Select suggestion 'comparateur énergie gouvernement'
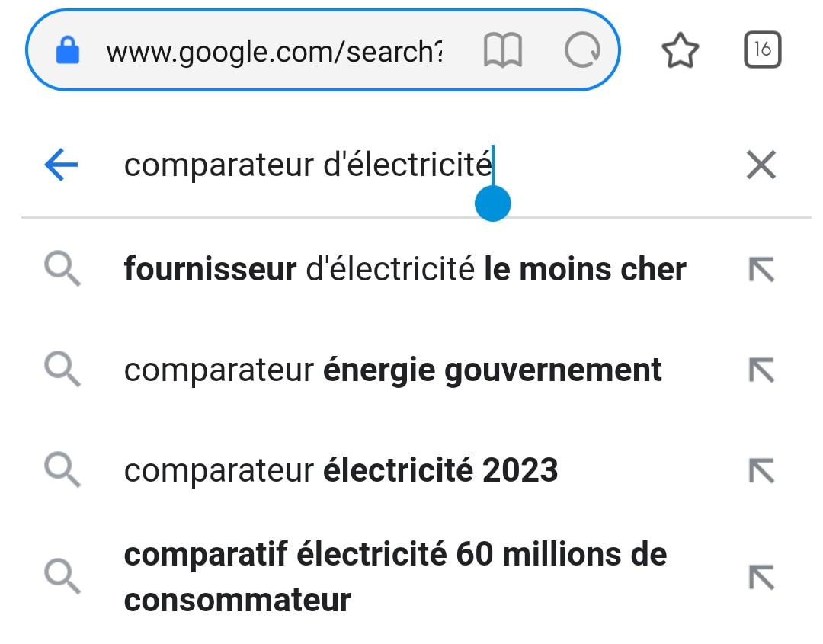This screenshot has height=644, width=823. pos(392,370)
